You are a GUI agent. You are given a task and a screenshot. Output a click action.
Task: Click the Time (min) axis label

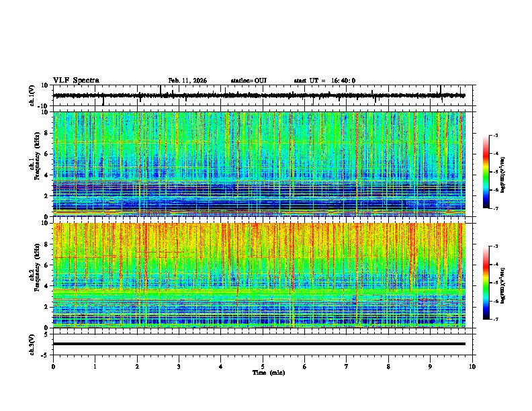click(269, 373)
